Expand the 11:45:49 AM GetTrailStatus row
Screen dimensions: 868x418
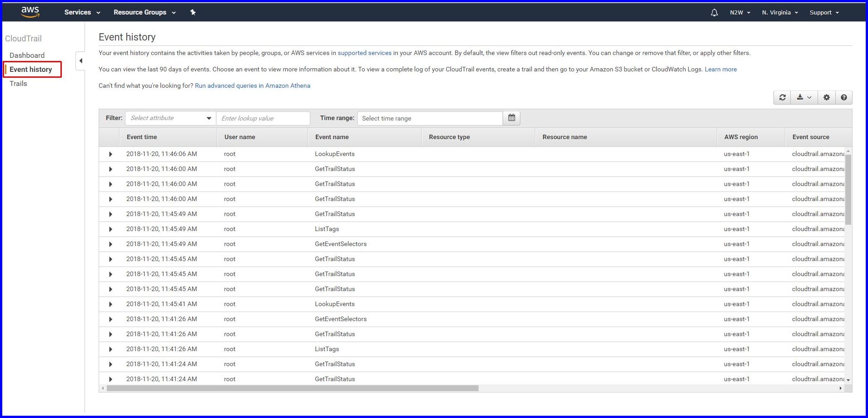110,214
